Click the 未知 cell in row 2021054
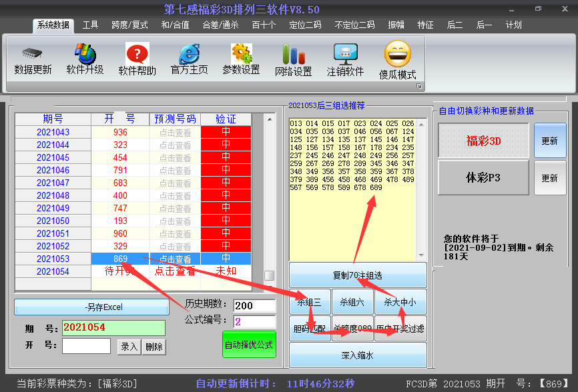The width and height of the screenshot is (578, 392). point(226,271)
